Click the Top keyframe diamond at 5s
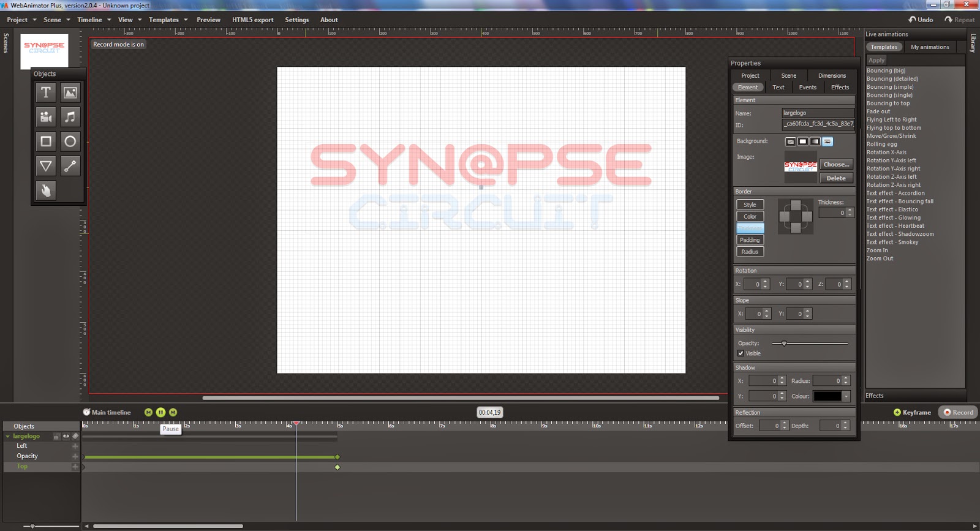 (x=337, y=467)
